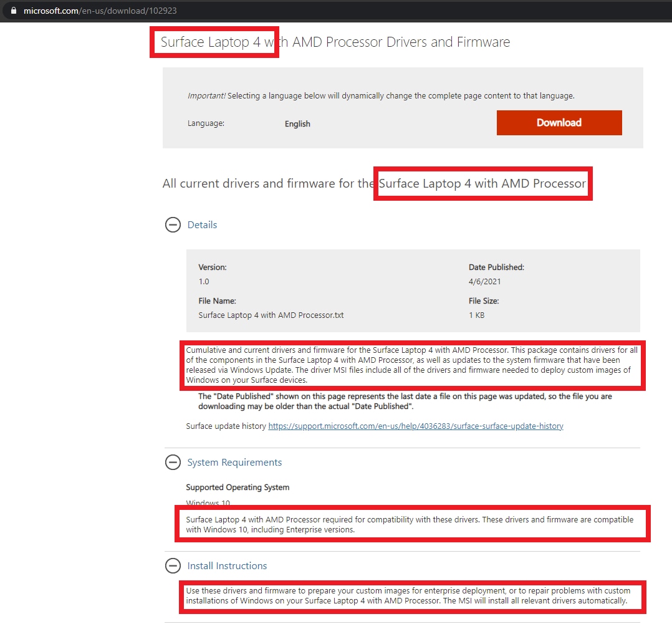Click the 'All current drivers and firmware' subheading
Viewport: 672px width, 624px height.
[374, 183]
